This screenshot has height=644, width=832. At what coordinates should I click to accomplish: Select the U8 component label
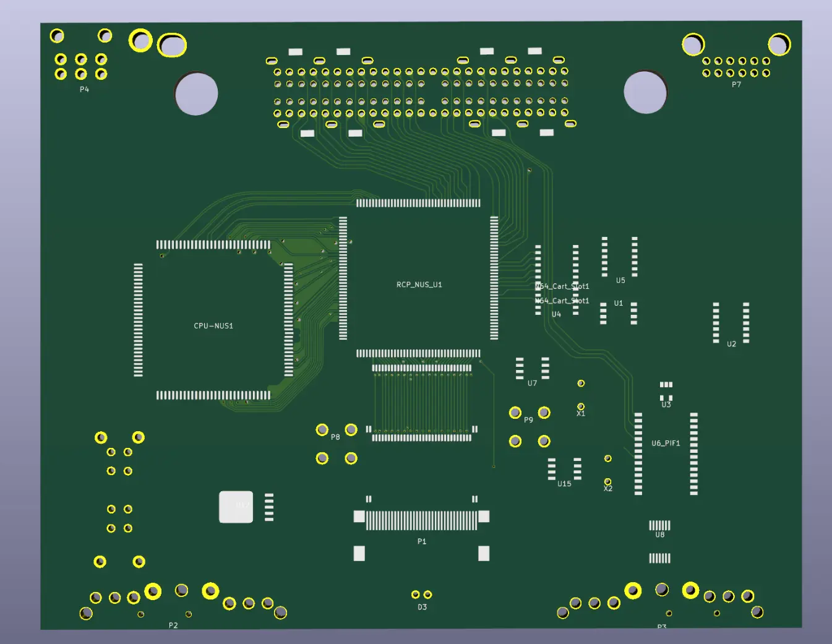(x=660, y=535)
